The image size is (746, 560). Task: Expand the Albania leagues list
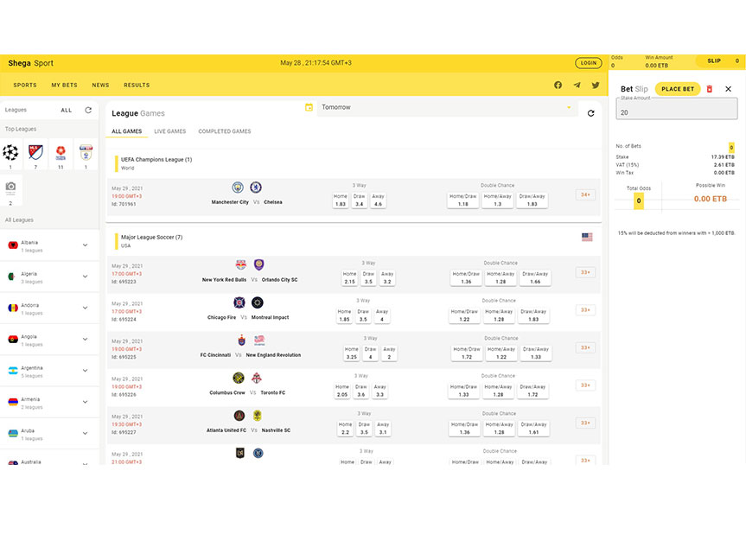click(86, 245)
